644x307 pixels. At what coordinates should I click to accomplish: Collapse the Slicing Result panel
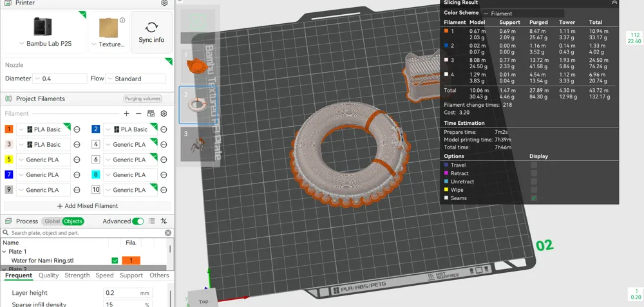pos(614,3)
